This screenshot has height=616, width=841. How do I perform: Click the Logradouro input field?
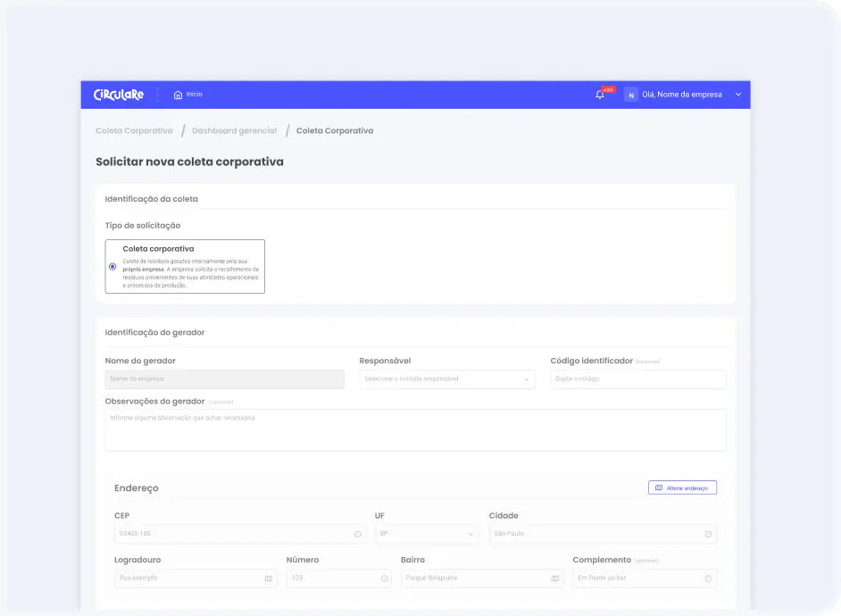[196, 579]
